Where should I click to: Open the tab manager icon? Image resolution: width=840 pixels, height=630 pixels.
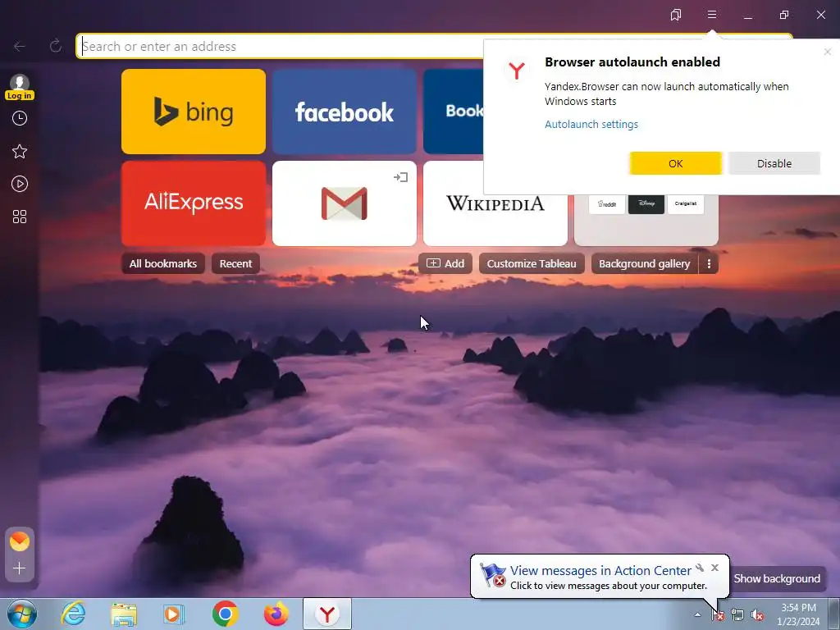pos(676,15)
